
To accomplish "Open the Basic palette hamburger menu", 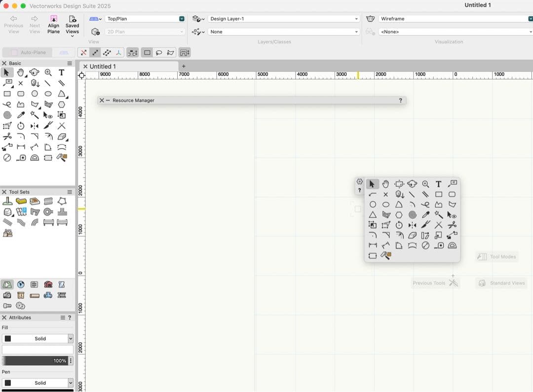I will click(70, 63).
